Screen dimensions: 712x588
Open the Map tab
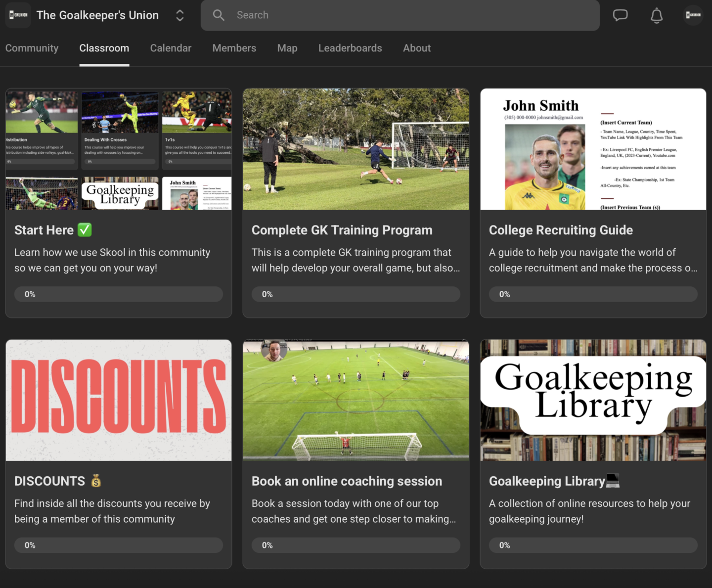(x=287, y=48)
